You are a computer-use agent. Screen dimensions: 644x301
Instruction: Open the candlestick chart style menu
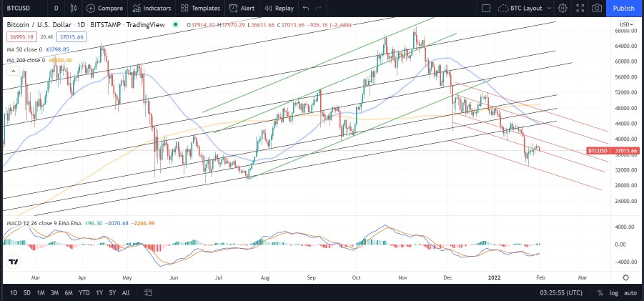click(74, 8)
